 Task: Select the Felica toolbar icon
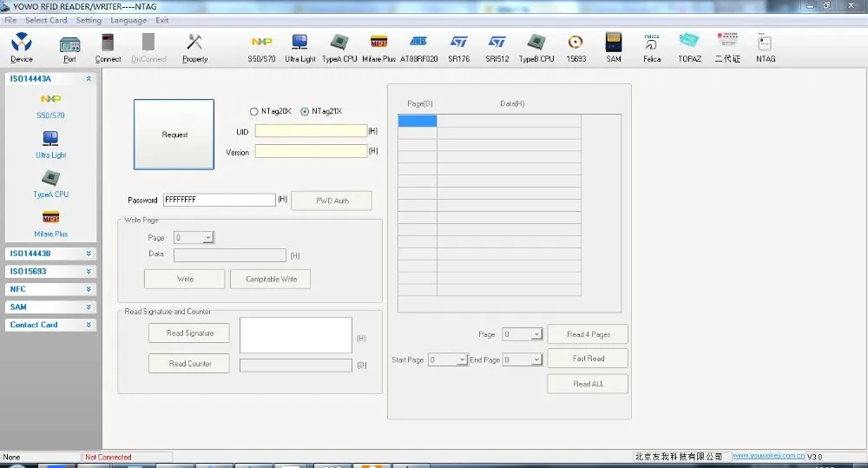(652, 47)
